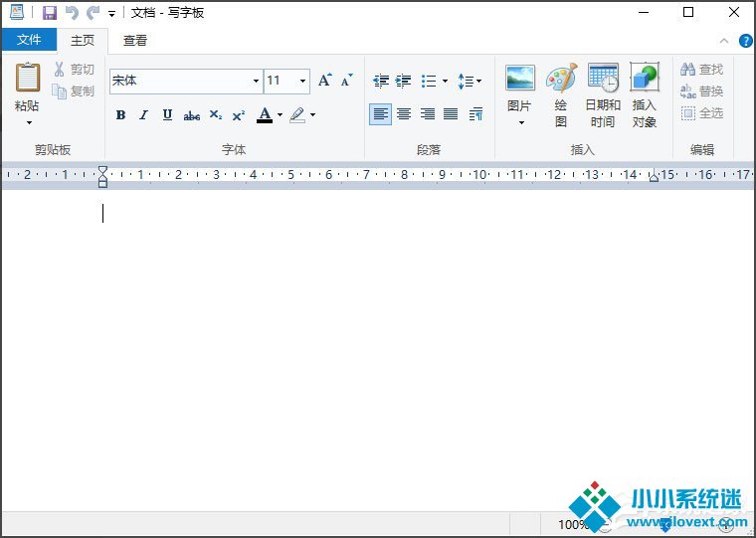This screenshot has width=756, height=538.
Task: Open the 文件 menu
Action: 29,40
